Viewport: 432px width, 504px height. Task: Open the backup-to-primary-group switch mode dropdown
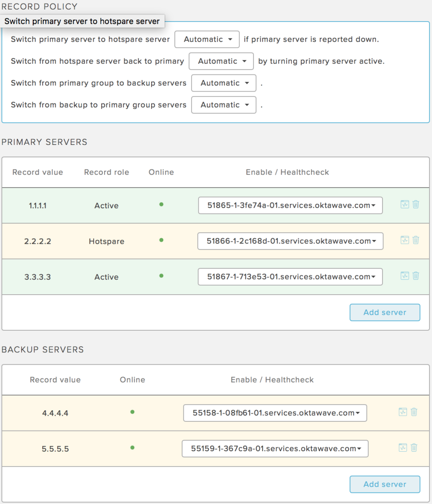pyautogui.click(x=224, y=105)
